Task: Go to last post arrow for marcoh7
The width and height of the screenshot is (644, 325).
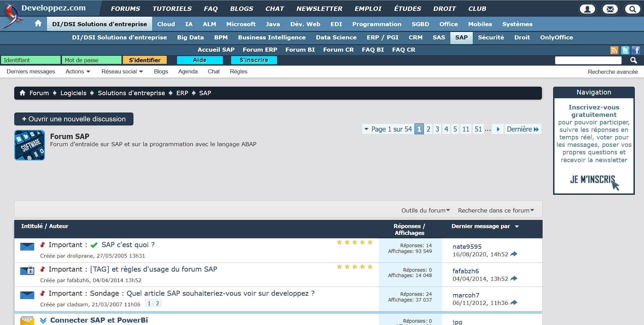Action: tap(514, 303)
